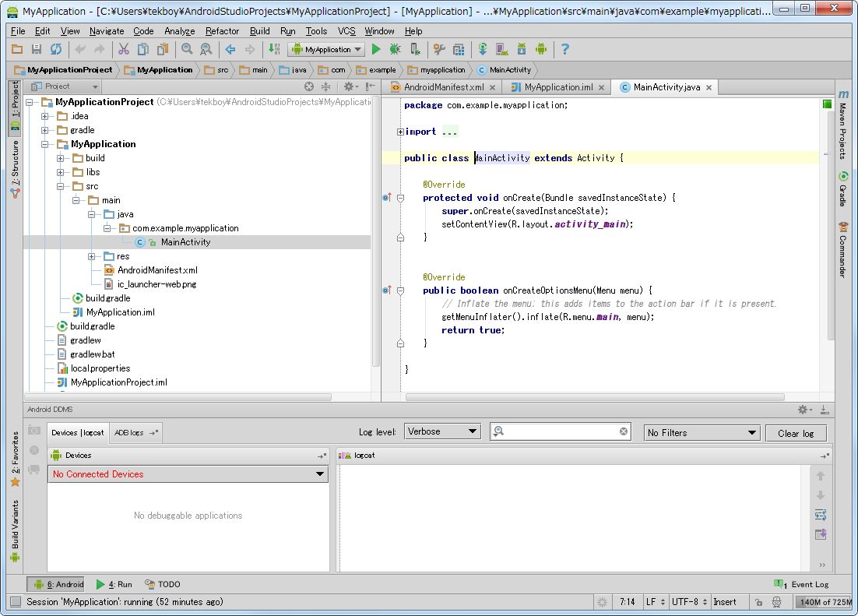Image resolution: width=858 pixels, height=616 pixels.
Task: Click the Debug bug icon
Action: [x=395, y=49]
